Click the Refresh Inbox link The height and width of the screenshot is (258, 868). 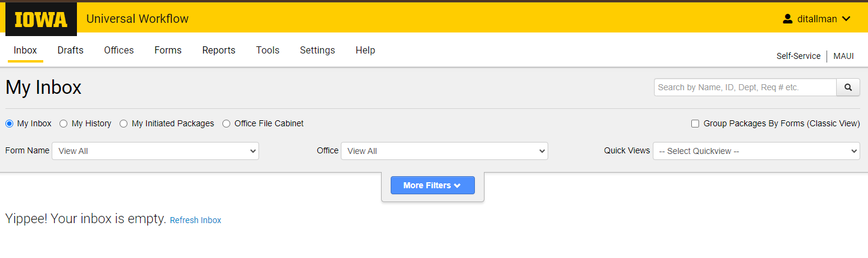195,221
